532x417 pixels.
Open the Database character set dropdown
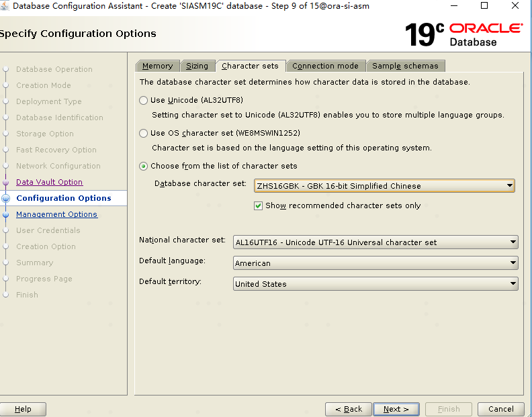pos(384,186)
